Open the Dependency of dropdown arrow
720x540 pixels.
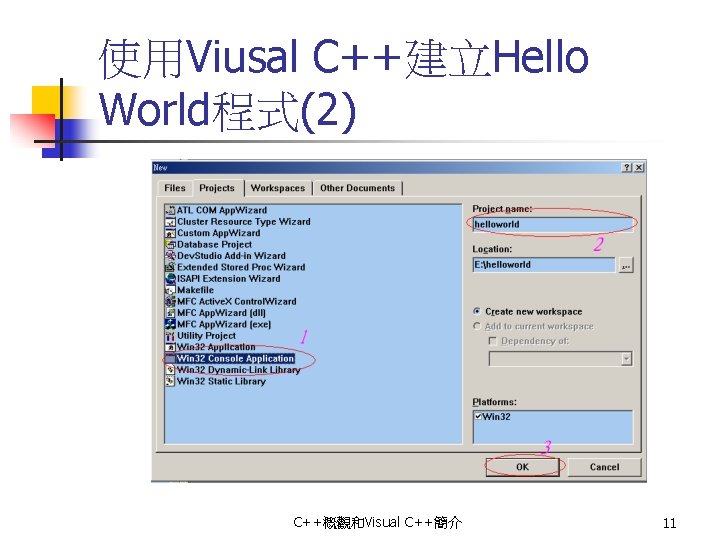[x=626, y=359]
